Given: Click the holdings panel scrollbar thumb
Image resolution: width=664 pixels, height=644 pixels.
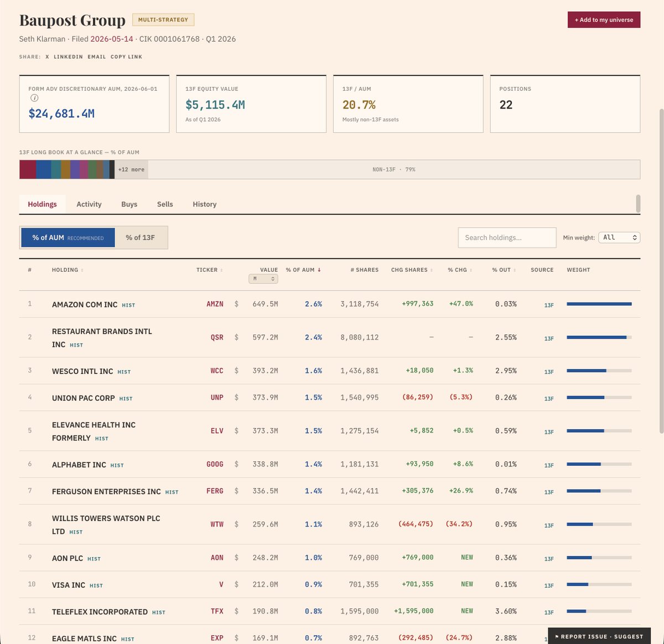Looking at the screenshot, I should click(638, 204).
